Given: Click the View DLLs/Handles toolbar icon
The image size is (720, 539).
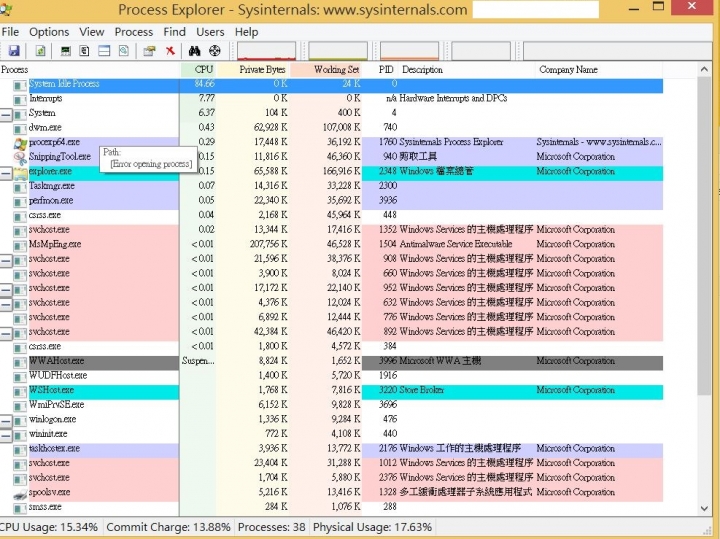Looking at the screenshot, I should coord(124,51).
